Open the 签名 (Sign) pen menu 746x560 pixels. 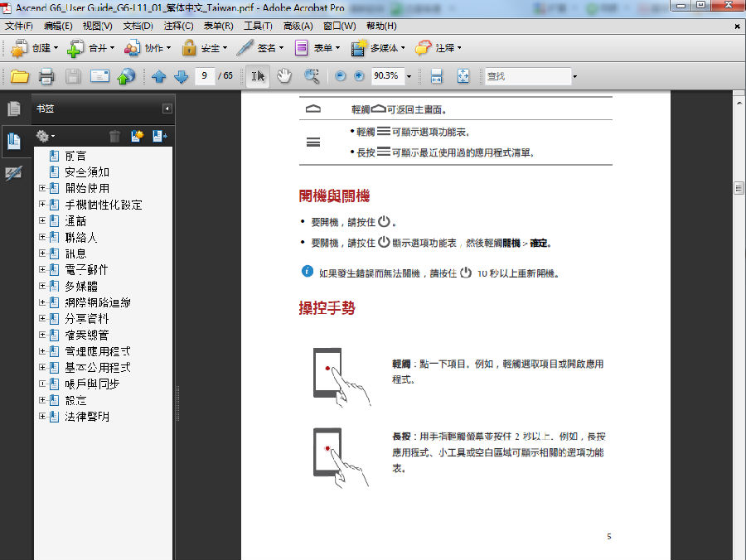pos(260,48)
